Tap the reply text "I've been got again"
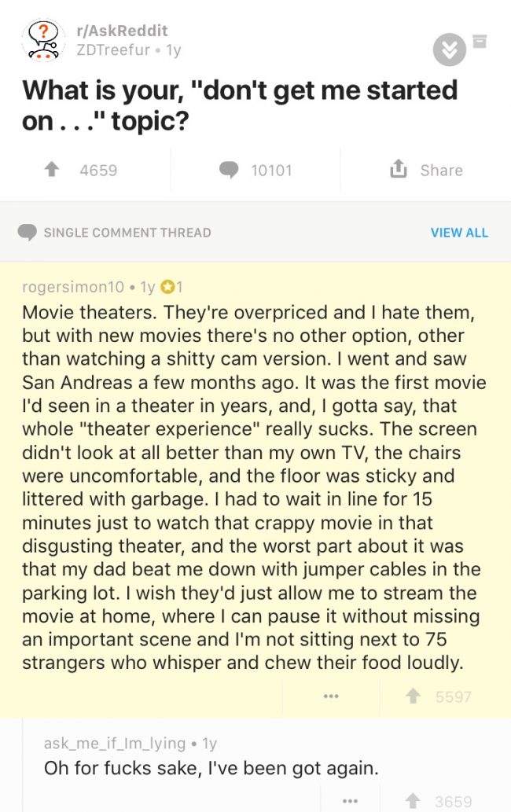 (293, 767)
